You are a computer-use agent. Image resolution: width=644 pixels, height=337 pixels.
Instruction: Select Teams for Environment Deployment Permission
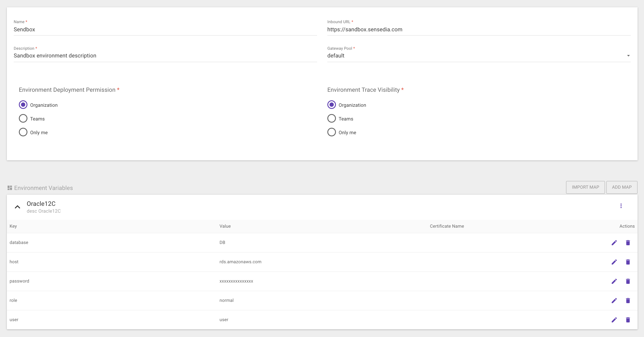(23, 118)
